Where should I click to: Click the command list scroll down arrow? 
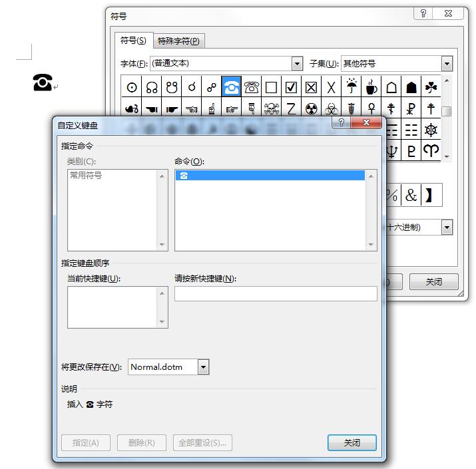click(371, 245)
